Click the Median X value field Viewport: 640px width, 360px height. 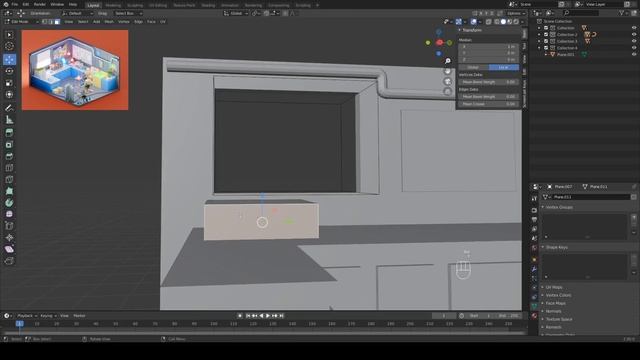click(x=489, y=47)
